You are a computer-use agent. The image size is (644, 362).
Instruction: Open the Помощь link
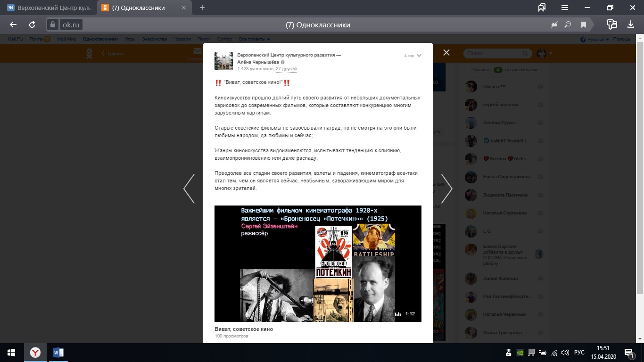click(622, 39)
